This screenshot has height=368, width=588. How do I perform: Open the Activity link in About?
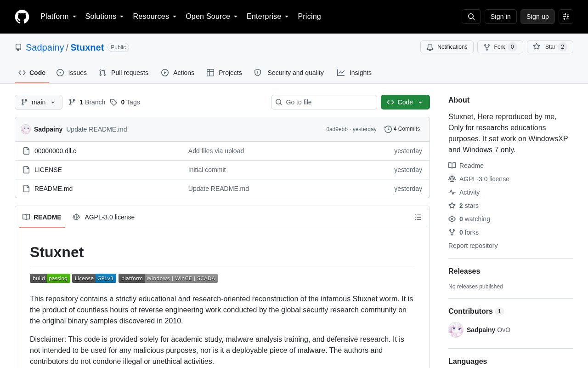(x=464, y=192)
